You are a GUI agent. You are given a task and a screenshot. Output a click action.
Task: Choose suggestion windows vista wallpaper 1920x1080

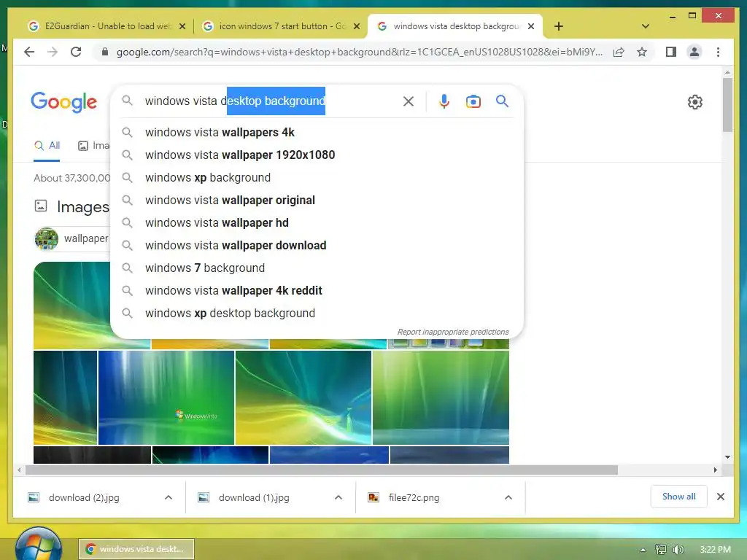click(317, 155)
